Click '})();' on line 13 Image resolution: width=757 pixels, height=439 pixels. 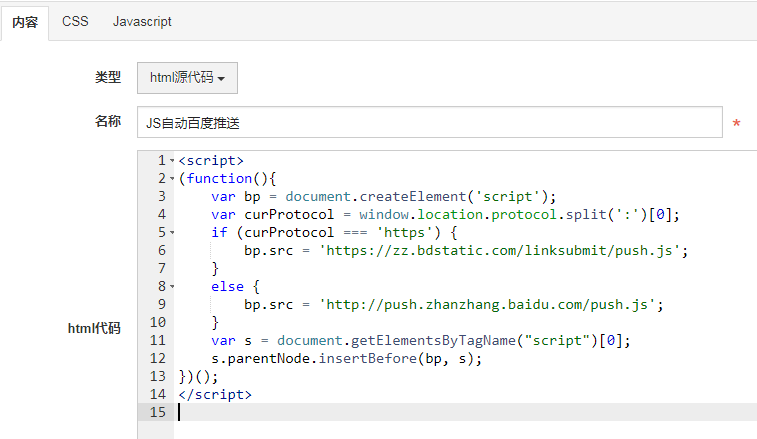(198, 377)
